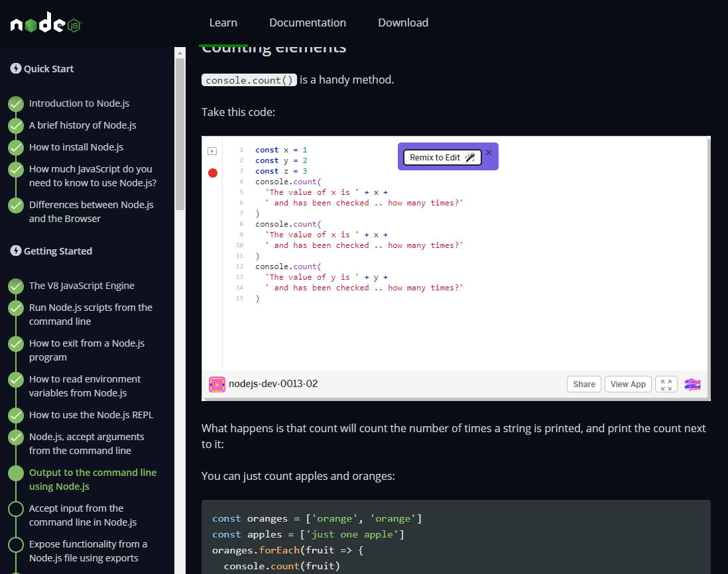
Task: Click checkmark beside Run Node.js scripts article
Action: [16, 308]
